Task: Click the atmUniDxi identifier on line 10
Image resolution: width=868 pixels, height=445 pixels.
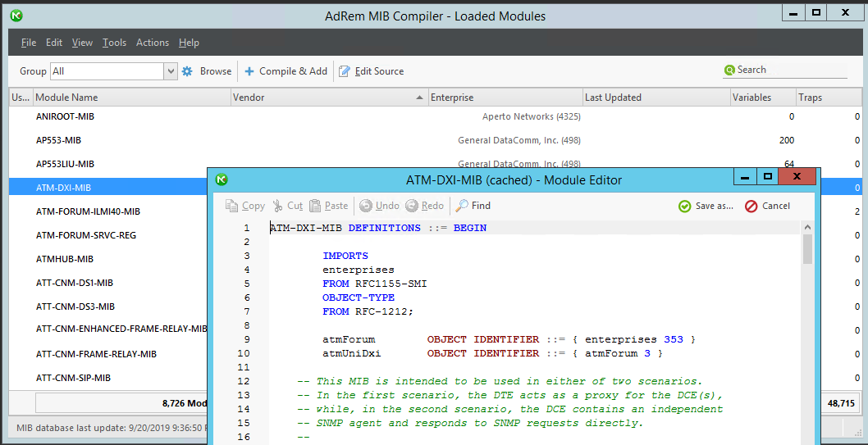Action: pyautogui.click(x=351, y=353)
